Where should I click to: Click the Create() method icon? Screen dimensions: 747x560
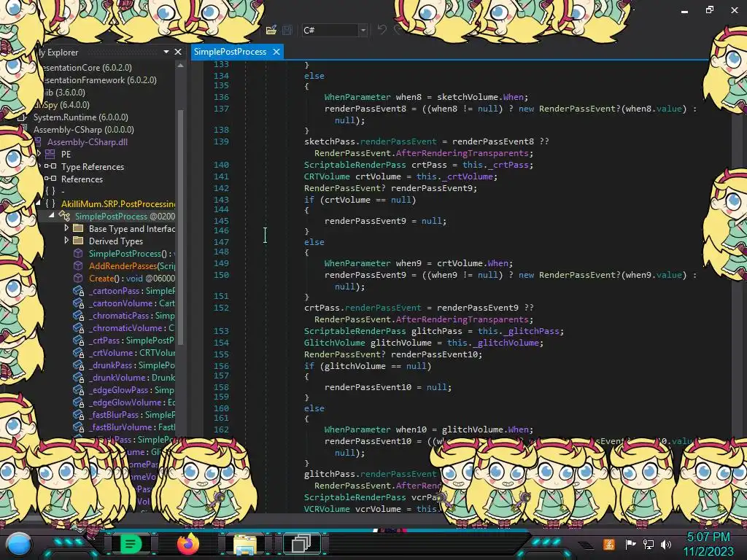(78, 278)
